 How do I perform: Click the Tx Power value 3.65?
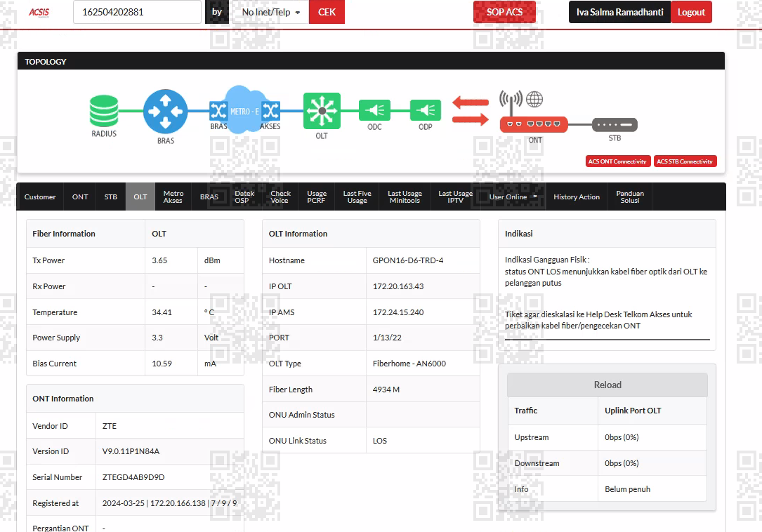point(159,260)
